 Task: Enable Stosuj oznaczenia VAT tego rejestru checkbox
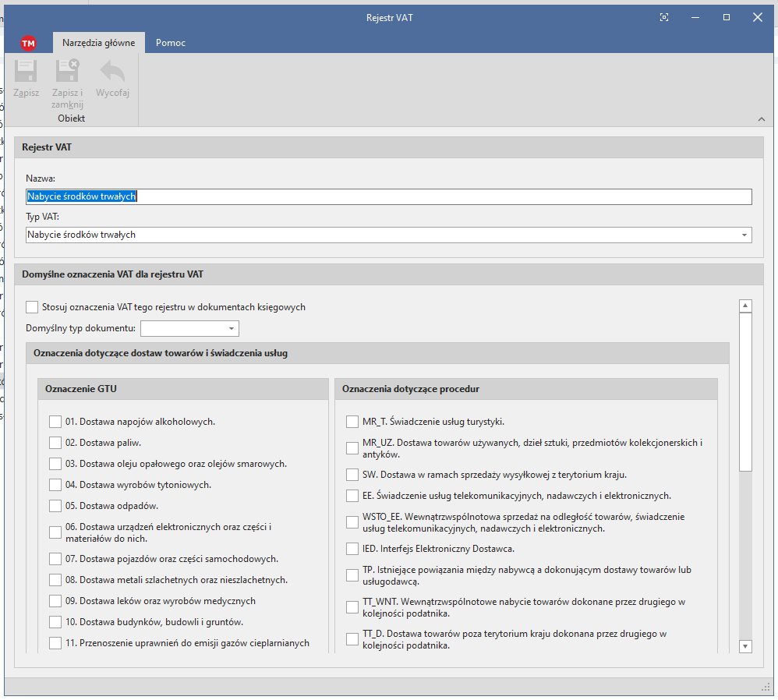[x=32, y=307]
